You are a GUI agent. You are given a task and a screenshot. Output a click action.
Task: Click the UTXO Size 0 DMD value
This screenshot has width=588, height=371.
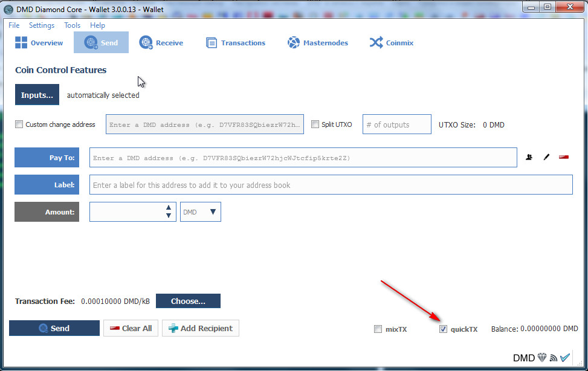pyautogui.click(x=494, y=124)
